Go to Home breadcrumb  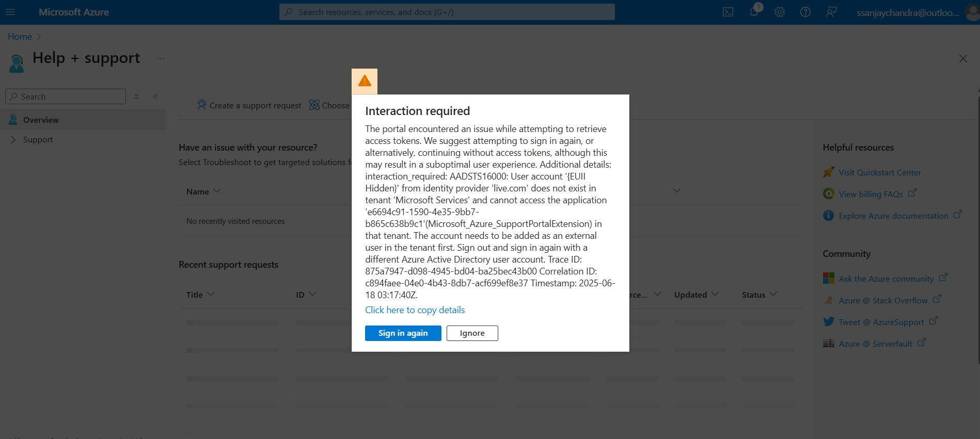pos(20,37)
